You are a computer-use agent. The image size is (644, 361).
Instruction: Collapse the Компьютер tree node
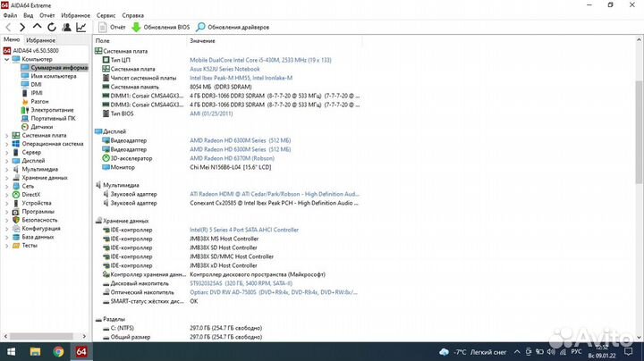(6, 59)
